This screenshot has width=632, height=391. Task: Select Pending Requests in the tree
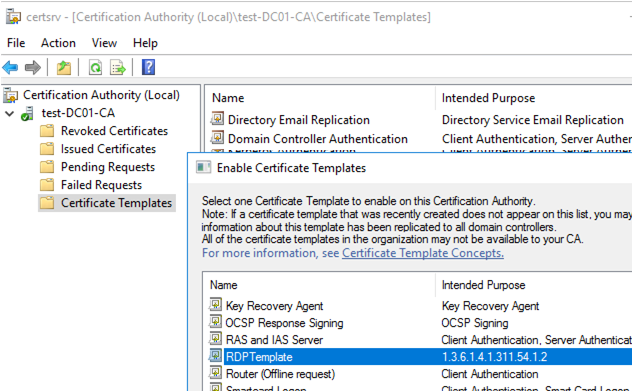[x=108, y=167]
